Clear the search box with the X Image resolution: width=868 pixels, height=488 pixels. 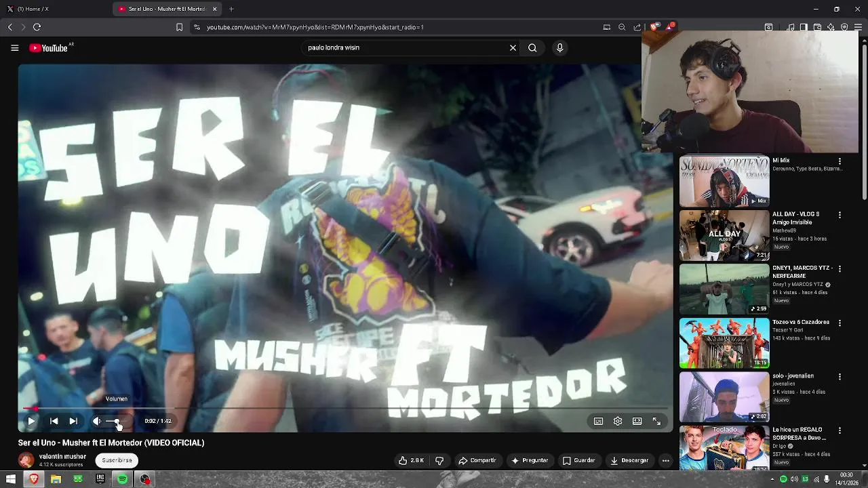pyautogui.click(x=513, y=47)
